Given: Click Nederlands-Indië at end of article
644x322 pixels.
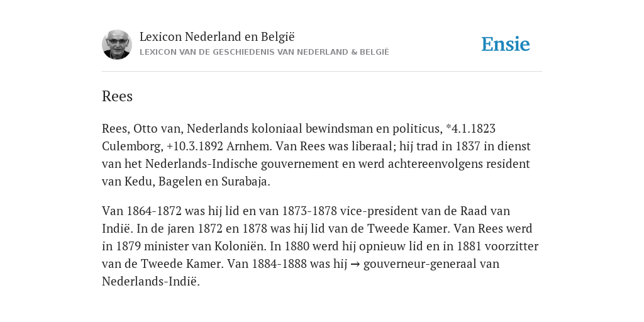Looking at the screenshot, I should tap(150, 281).
